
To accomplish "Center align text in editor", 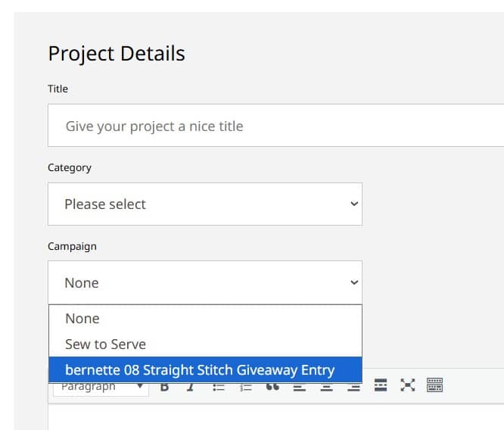I will (327, 387).
